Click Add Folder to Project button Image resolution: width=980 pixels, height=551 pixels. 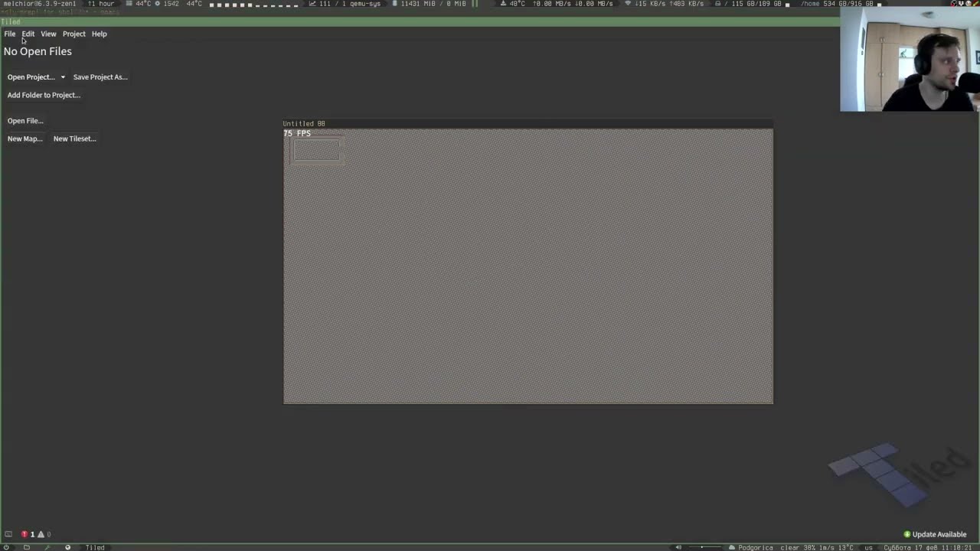[44, 95]
